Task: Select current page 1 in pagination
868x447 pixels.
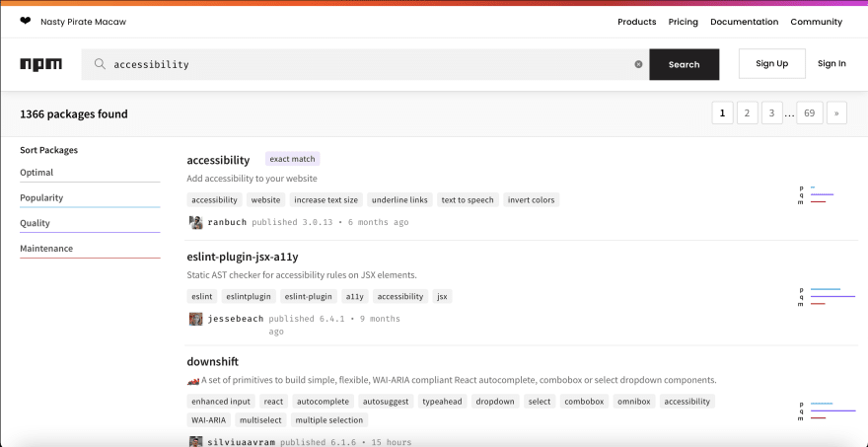Action: 722,113
